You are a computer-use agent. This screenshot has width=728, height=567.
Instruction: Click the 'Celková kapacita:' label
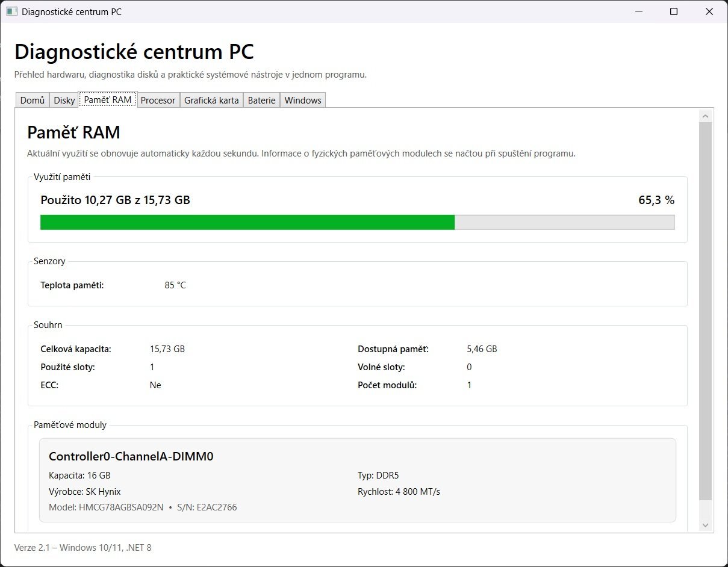76,349
